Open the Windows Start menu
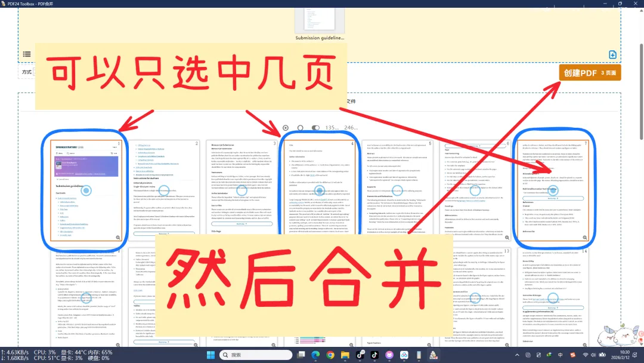The width and height of the screenshot is (644, 363). pyautogui.click(x=210, y=355)
